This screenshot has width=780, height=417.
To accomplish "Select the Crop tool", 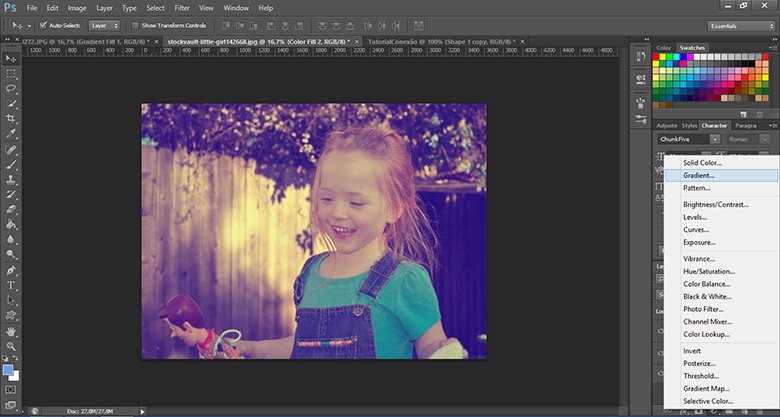I will tap(11, 118).
